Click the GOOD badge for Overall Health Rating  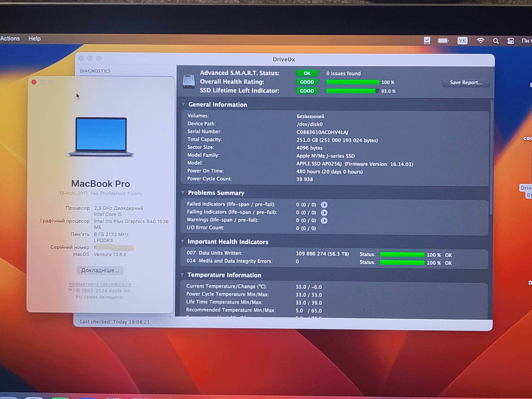tap(307, 82)
